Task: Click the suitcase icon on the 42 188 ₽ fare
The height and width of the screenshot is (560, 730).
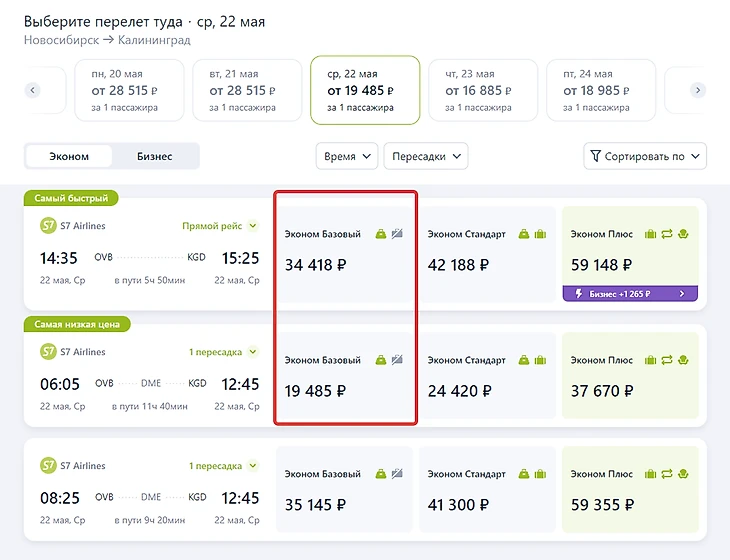Action: [540, 234]
